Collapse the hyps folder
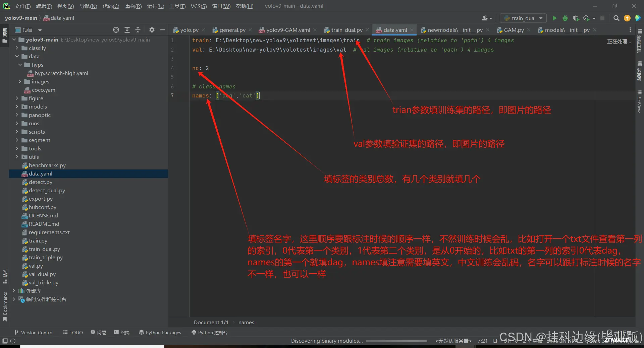The image size is (644, 348). [20, 65]
